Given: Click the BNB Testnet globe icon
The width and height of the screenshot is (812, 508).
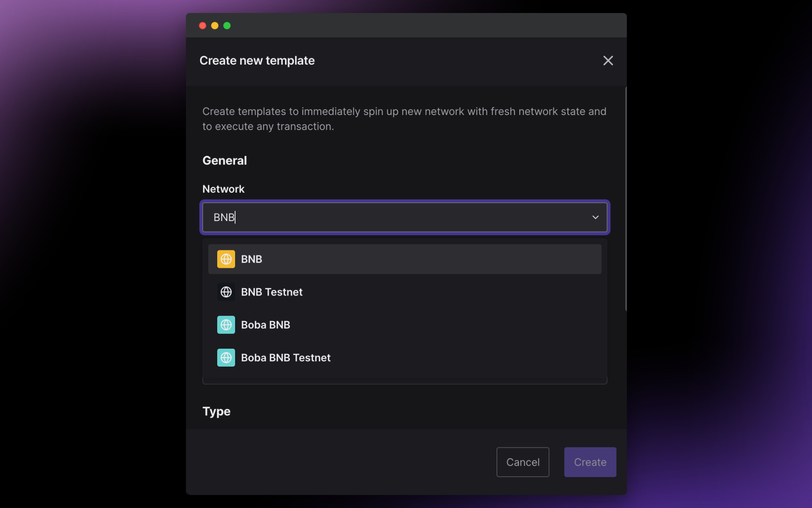Looking at the screenshot, I should [x=226, y=292].
